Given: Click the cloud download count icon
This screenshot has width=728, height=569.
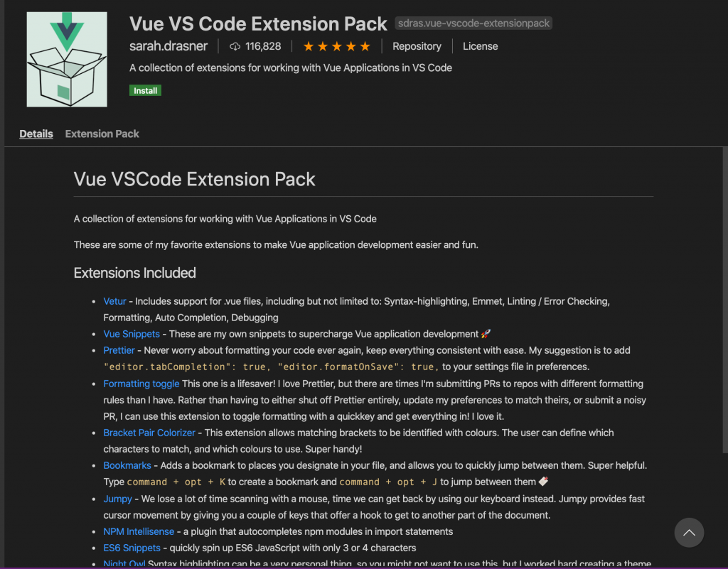Looking at the screenshot, I should coord(235,46).
